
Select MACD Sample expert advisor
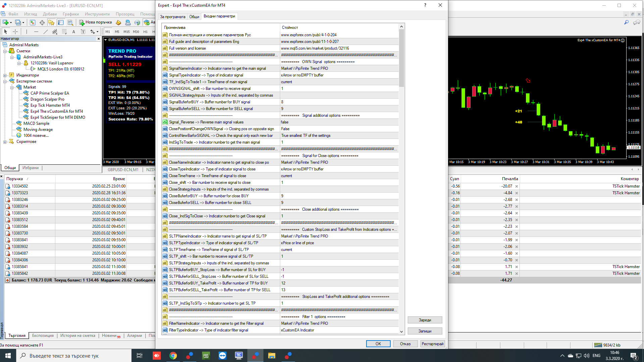coord(36,123)
